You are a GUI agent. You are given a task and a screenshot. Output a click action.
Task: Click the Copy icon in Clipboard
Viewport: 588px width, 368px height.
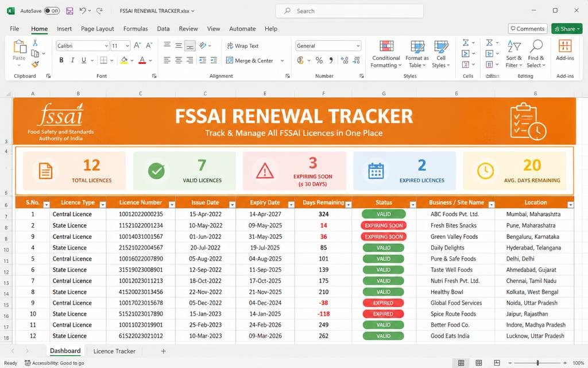click(x=35, y=53)
